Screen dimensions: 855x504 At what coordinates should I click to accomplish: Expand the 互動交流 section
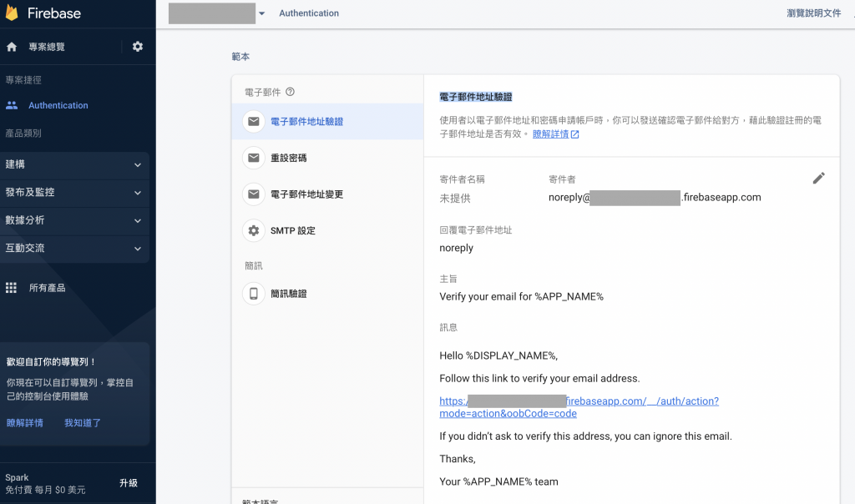click(x=74, y=248)
